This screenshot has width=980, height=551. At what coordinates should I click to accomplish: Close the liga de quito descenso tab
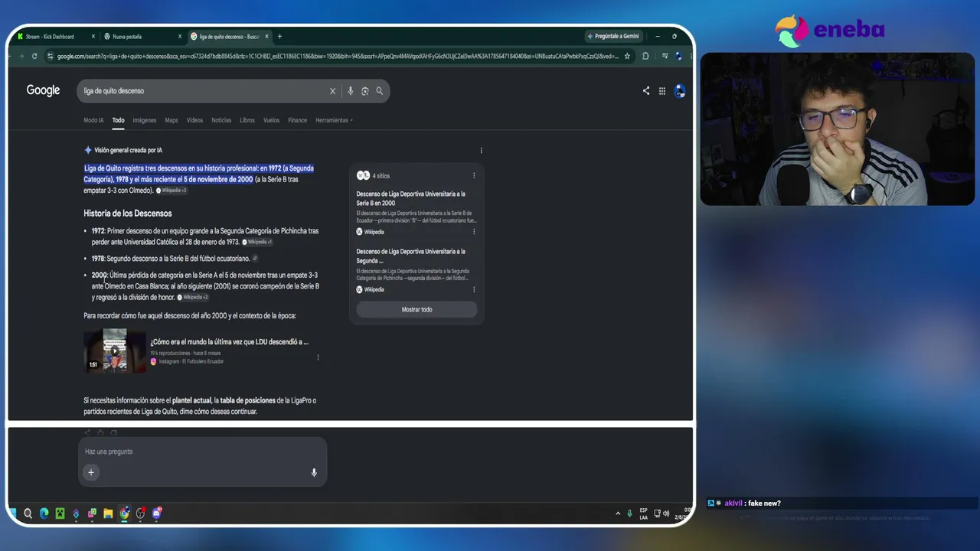click(x=266, y=37)
